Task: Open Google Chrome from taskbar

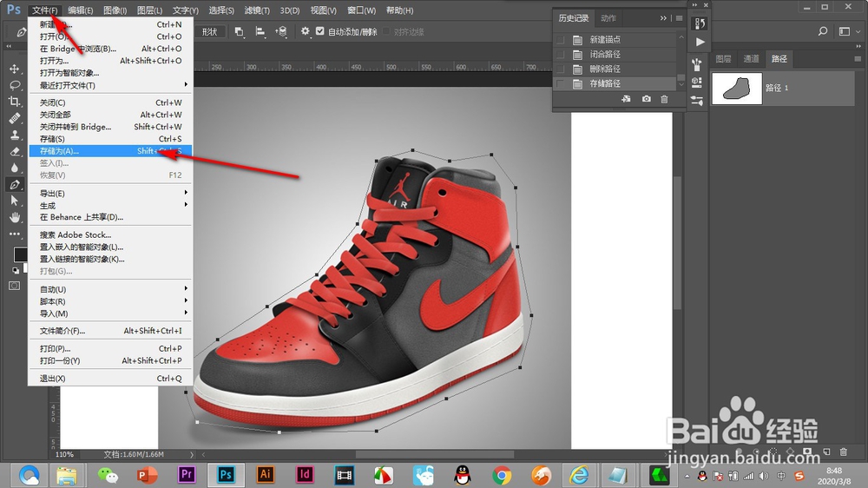Action: pyautogui.click(x=502, y=475)
